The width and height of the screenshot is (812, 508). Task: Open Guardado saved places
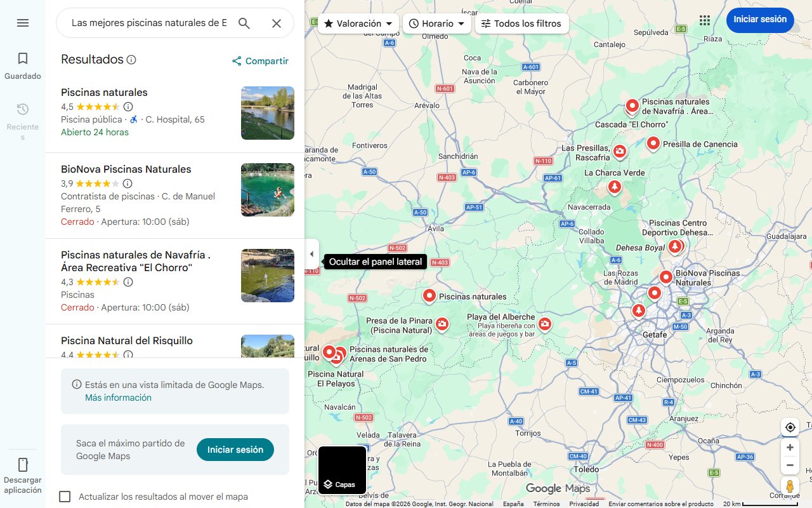click(x=23, y=66)
